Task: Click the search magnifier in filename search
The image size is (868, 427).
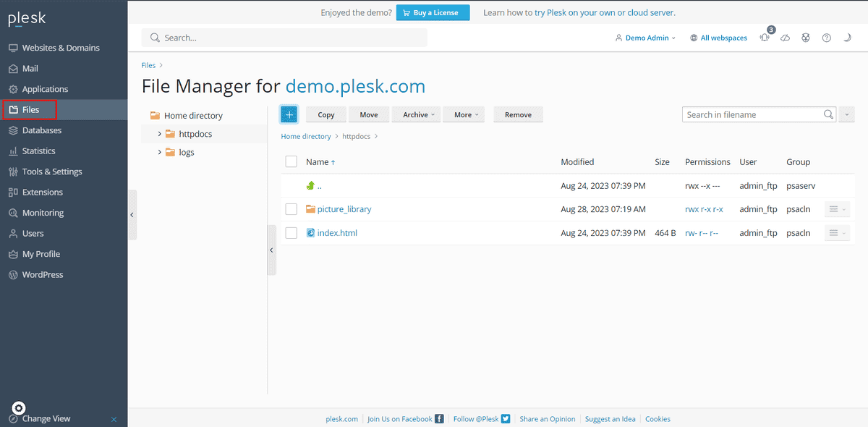Action: [829, 114]
